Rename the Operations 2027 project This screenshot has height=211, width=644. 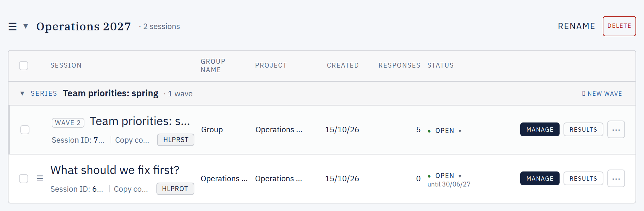pos(576,26)
